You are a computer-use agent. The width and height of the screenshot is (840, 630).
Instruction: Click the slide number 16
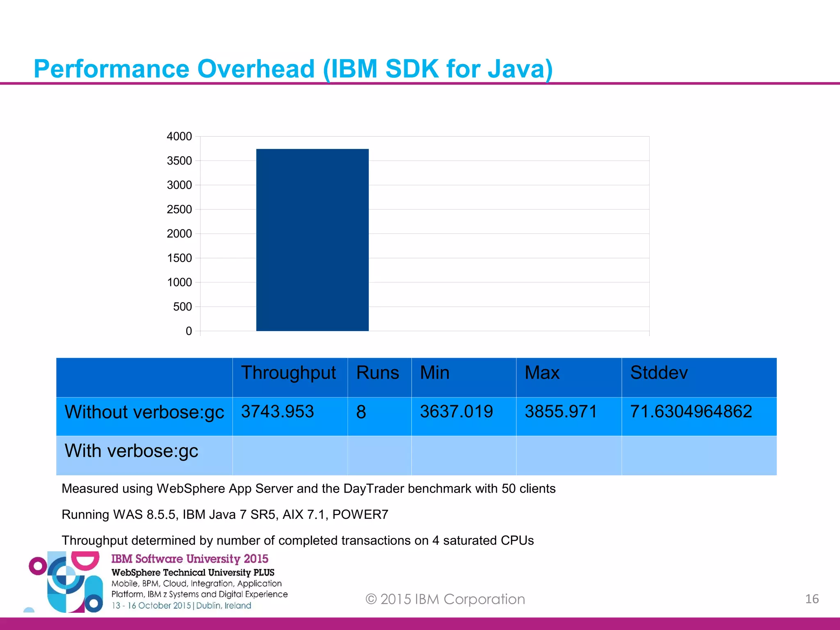tap(812, 599)
